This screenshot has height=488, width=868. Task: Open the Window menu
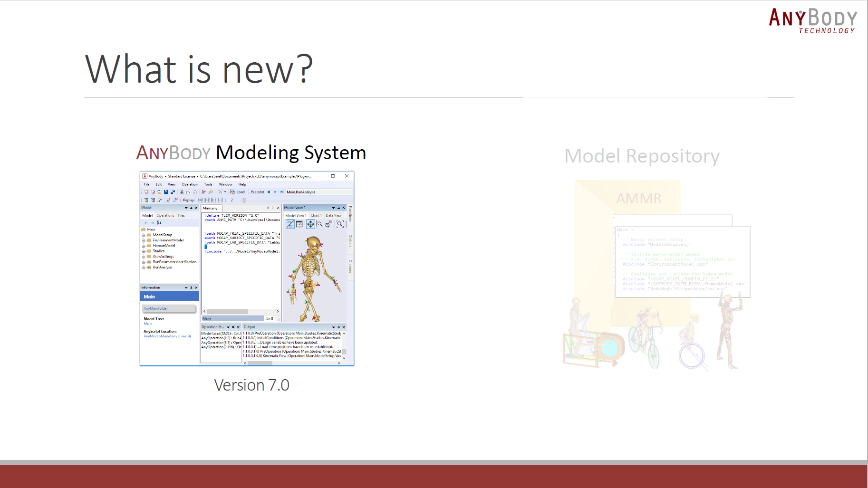(x=225, y=184)
